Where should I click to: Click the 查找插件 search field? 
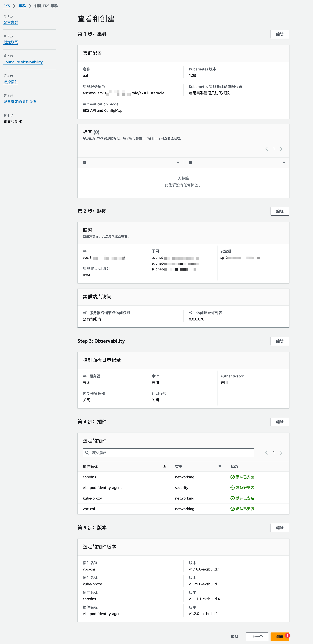(x=168, y=453)
